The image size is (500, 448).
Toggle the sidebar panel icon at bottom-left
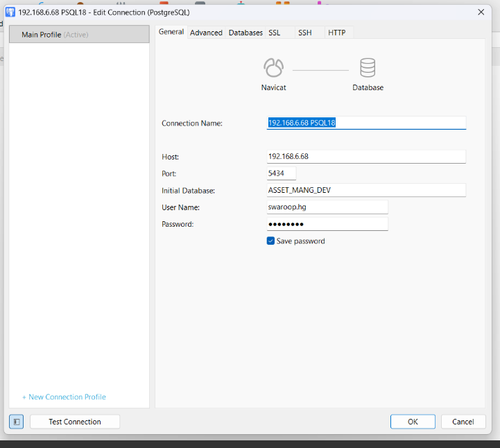tap(16, 422)
